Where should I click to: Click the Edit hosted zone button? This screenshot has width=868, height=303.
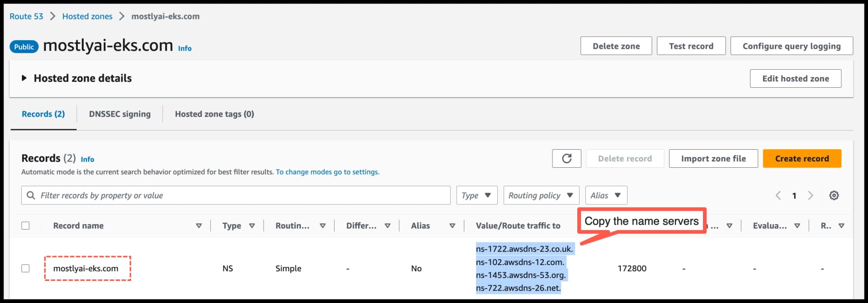(x=795, y=78)
